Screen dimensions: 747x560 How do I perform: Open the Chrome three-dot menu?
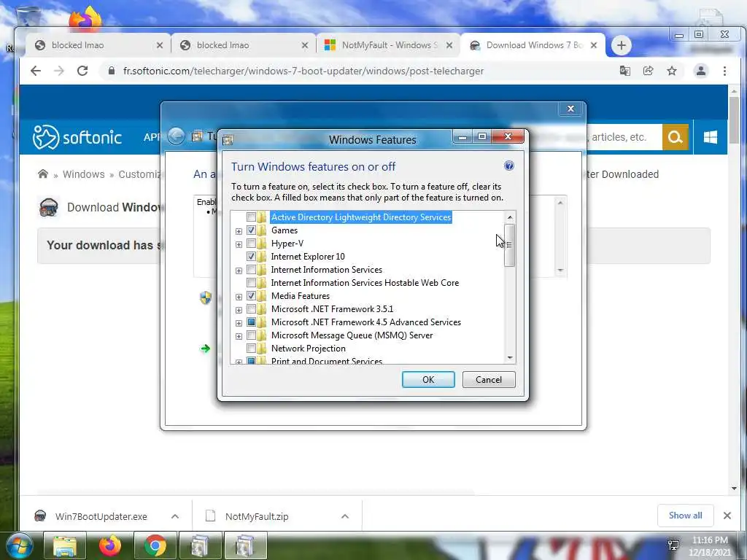pyautogui.click(x=724, y=71)
